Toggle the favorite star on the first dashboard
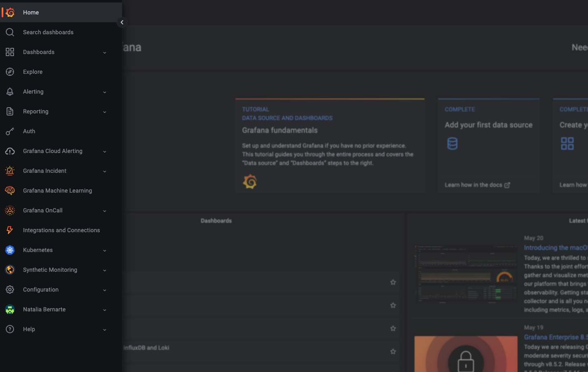Viewport: 588px width, 372px height. click(x=393, y=282)
